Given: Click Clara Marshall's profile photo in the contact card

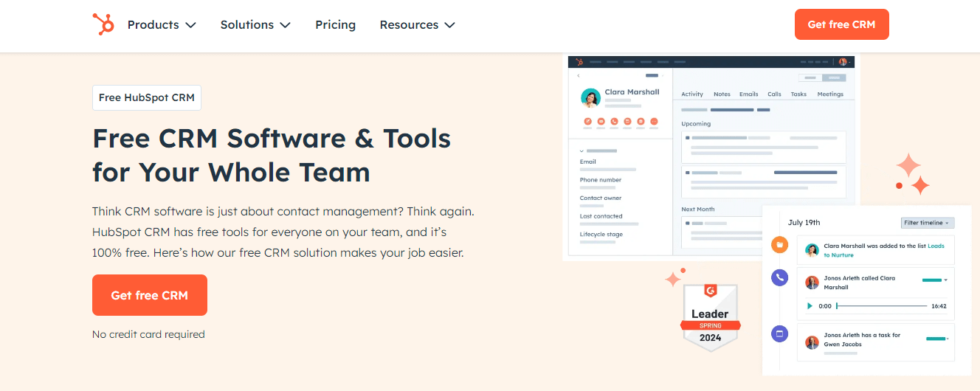Looking at the screenshot, I should pyautogui.click(x=590, y=98).
